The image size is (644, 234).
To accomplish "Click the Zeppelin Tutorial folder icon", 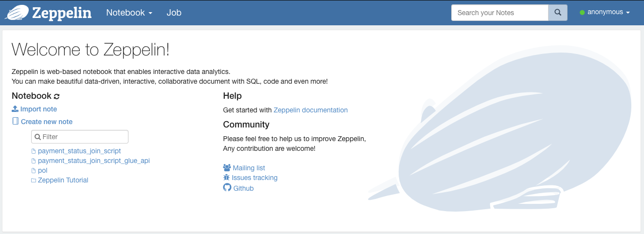I will click(x=34, y=180).
